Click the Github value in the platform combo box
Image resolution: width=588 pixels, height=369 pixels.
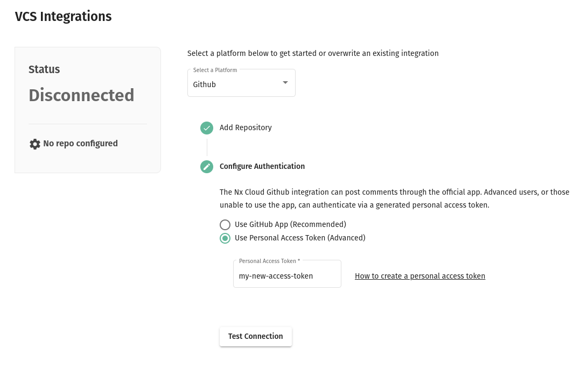pos(204,84)
